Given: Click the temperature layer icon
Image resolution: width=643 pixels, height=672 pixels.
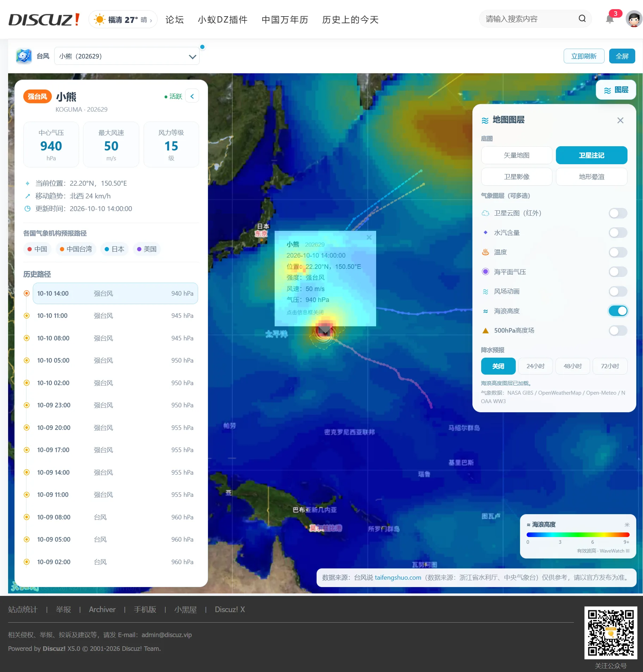Looking at the screenshot, I should (x=485, y=252).
